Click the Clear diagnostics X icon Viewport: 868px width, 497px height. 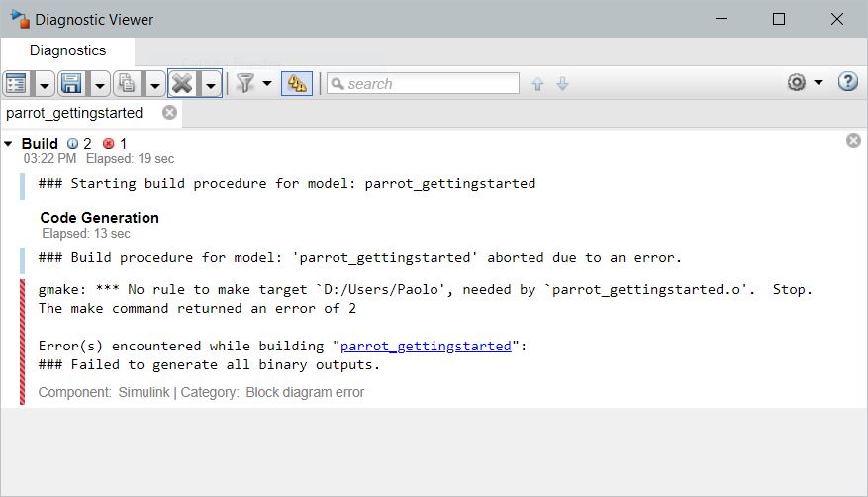(182, 84)
